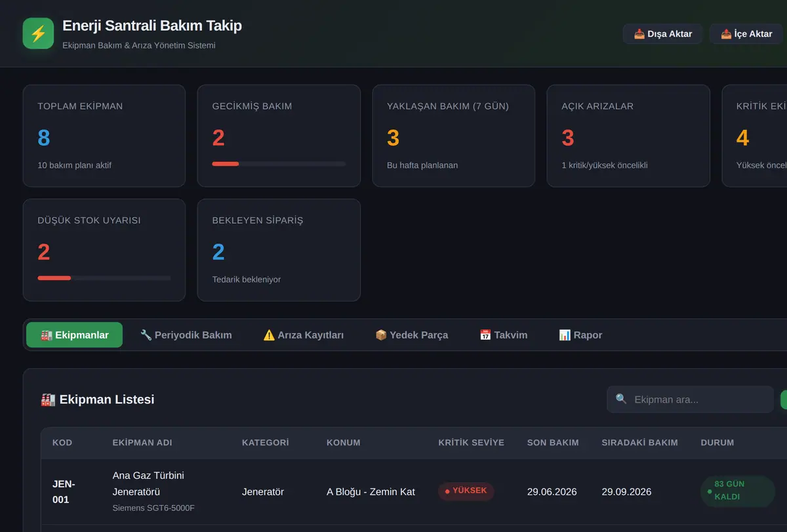The width and height of the screenshot is (787, 532).
Task: Open the Arıza Kayıtları tab
Action: point(303,335)
